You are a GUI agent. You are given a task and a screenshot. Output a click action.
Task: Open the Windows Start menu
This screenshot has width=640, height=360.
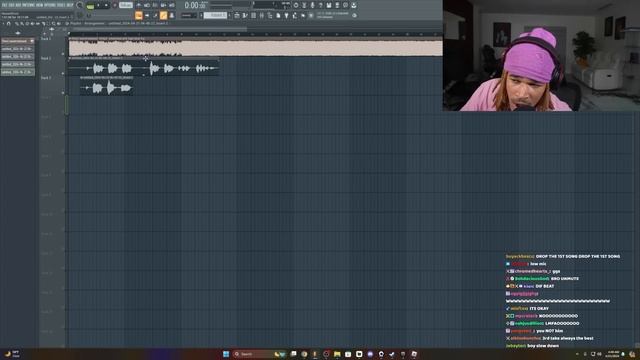point(226,354)
